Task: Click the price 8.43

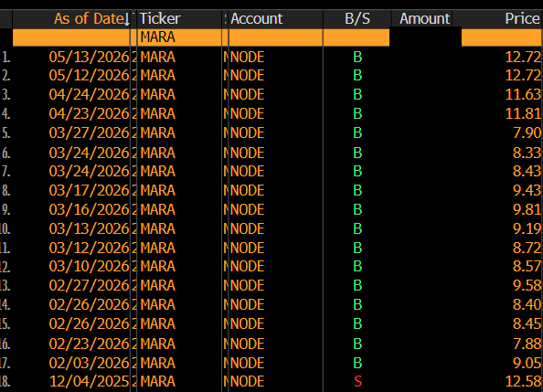Action: 527,171
